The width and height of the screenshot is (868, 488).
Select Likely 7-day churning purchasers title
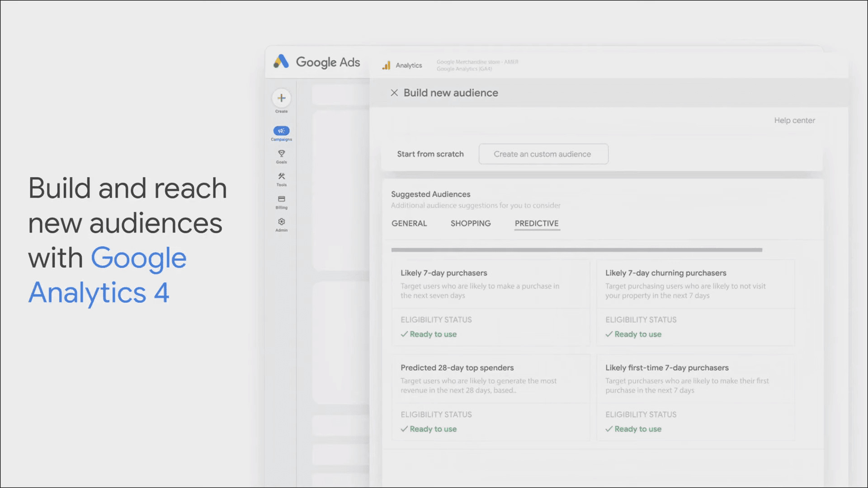[x=665, y=273]
